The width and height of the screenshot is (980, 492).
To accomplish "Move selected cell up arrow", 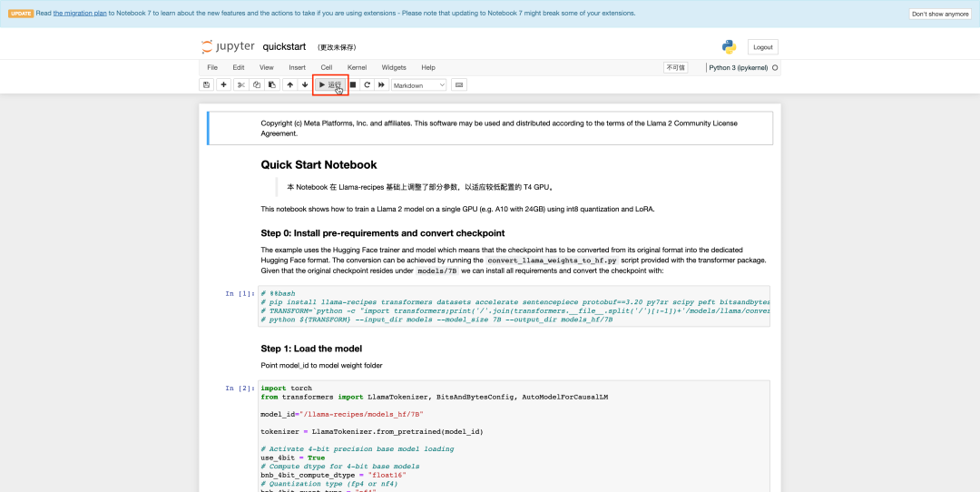I will tap(289, 85).
